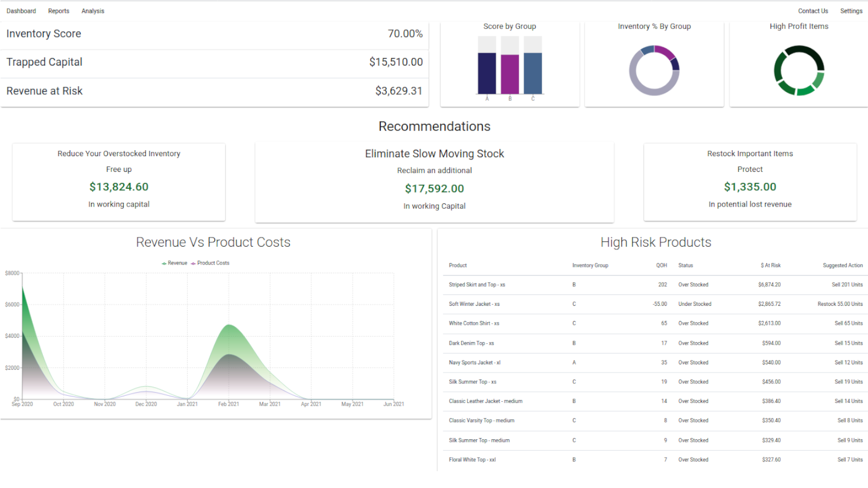Open Reduce Your Overstocked Inventory card
Viewport: 868px width, 488px height.
click(x=119, y=182)
